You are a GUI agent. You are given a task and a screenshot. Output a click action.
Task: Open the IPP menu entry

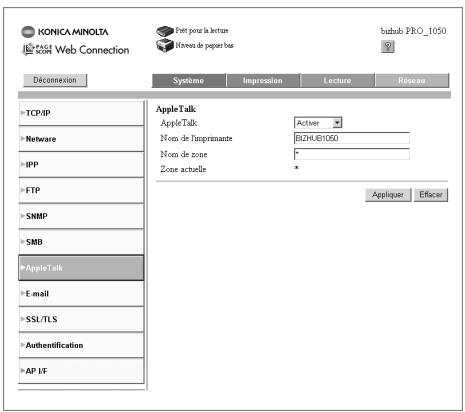(x=81, y=165)
